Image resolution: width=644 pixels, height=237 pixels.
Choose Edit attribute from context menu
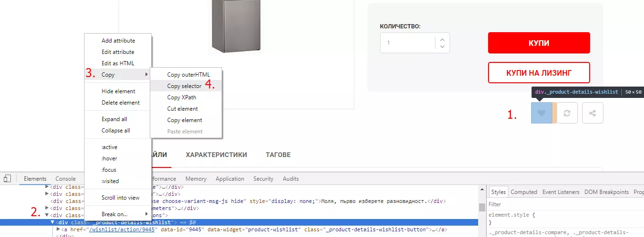click(x=118, y=52)
